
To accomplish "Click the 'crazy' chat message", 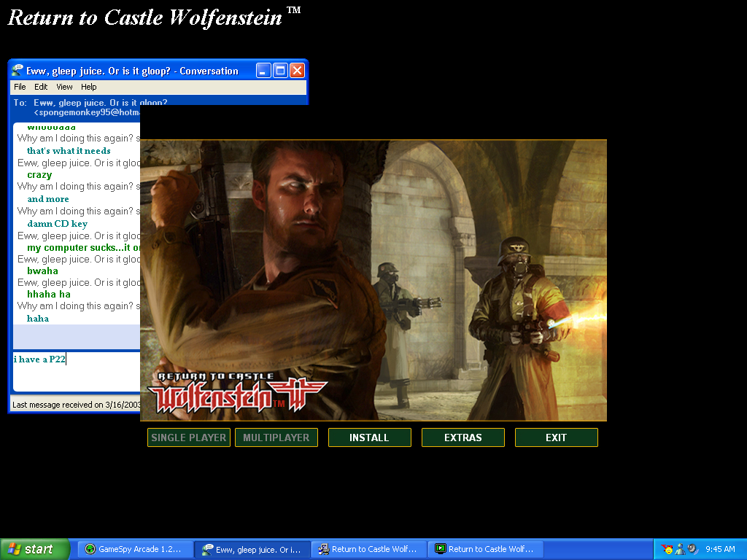I will 39,175.
